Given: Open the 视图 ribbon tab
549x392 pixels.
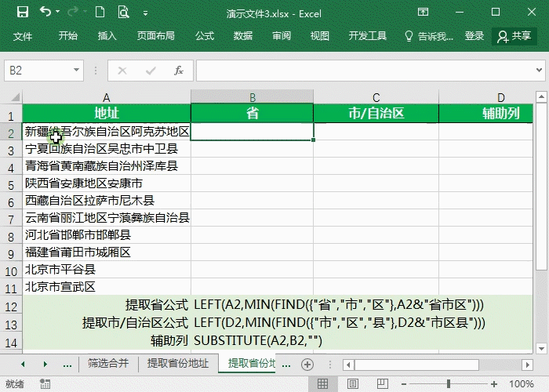Looking at the screenshot, I should [320, 36].
